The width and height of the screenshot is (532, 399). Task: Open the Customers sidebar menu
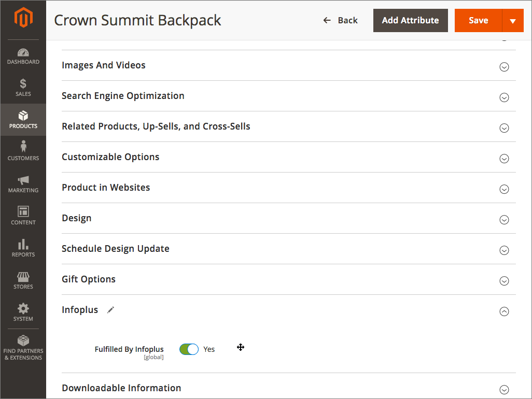(23, 151)
